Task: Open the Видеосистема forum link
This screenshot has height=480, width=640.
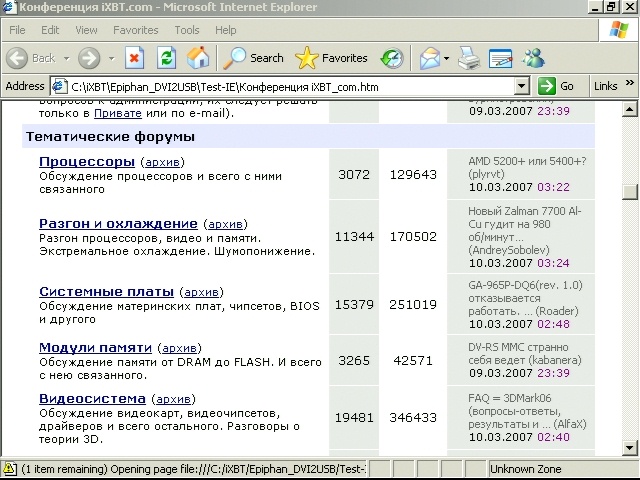Action: point(92,399)
